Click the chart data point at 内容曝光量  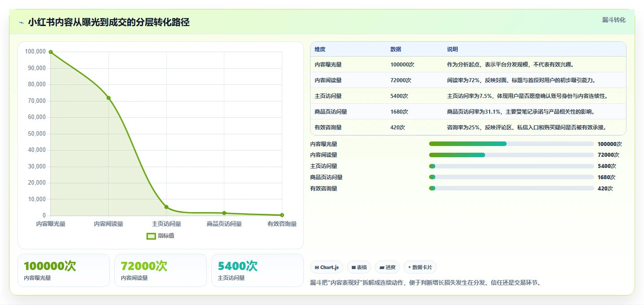[x=51, y=52]
